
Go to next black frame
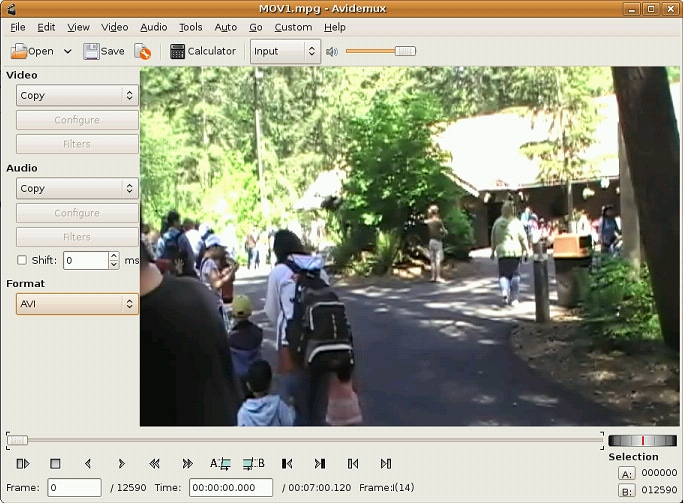click(320, 464)
